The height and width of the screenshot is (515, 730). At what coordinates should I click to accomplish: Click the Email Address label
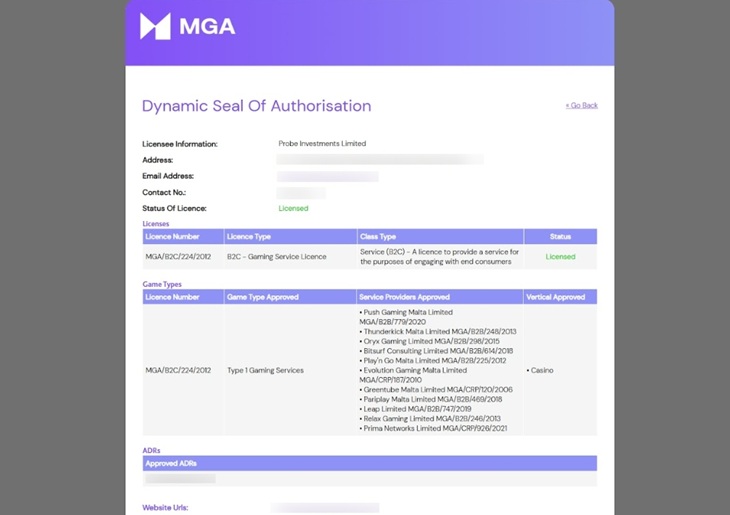coord(168,176)
